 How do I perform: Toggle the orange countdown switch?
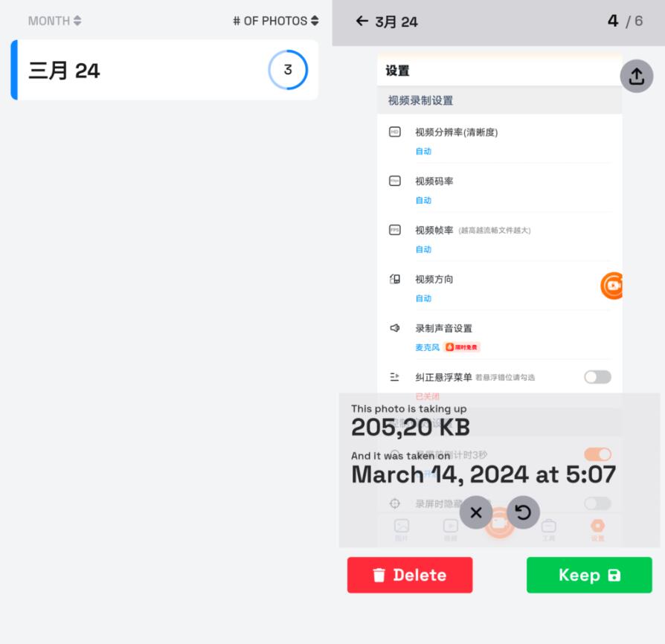[597, 454]
